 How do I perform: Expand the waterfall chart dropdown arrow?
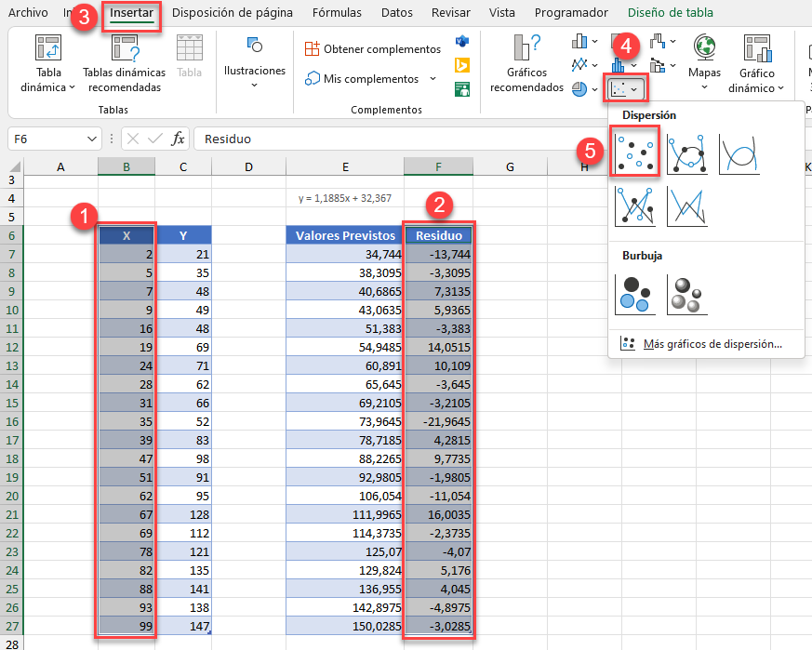pos(672,42)
